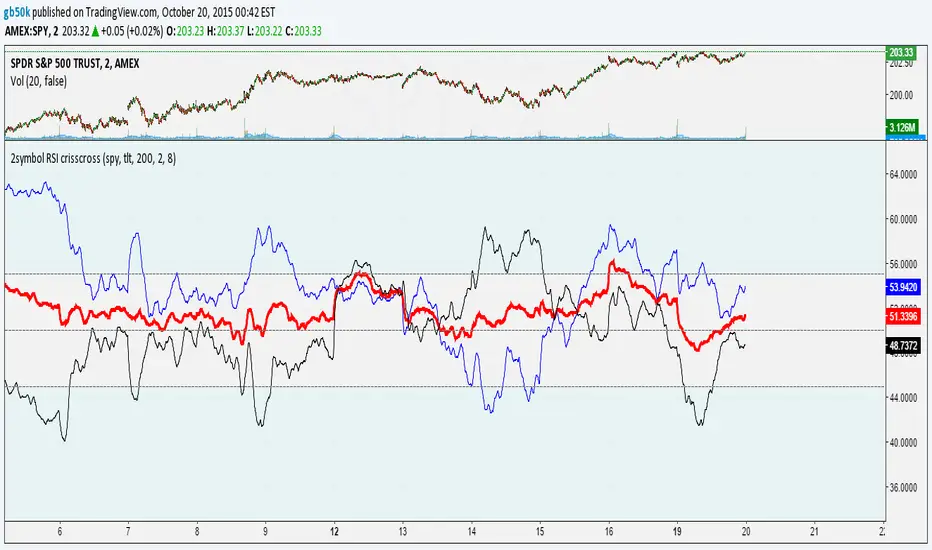932x550 pixels.
Task: Click the 2symbol RSI crisscross indicator label
Action: [93, 159]
